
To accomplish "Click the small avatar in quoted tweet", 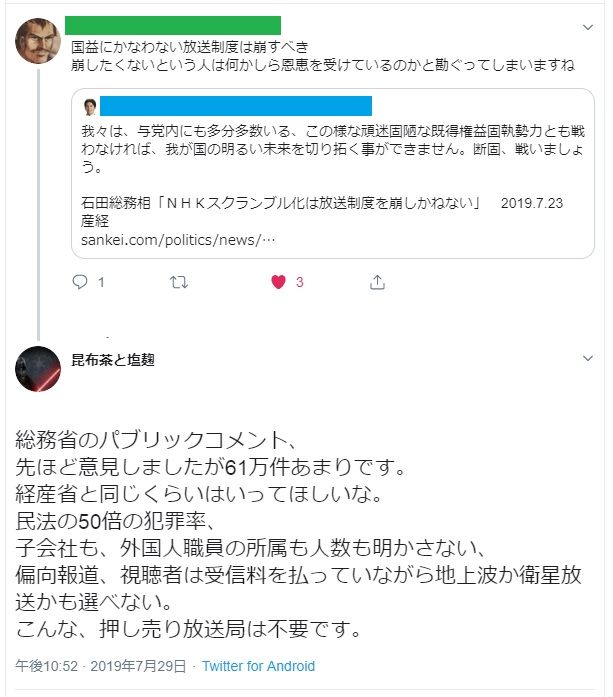I will pos(89,106).
